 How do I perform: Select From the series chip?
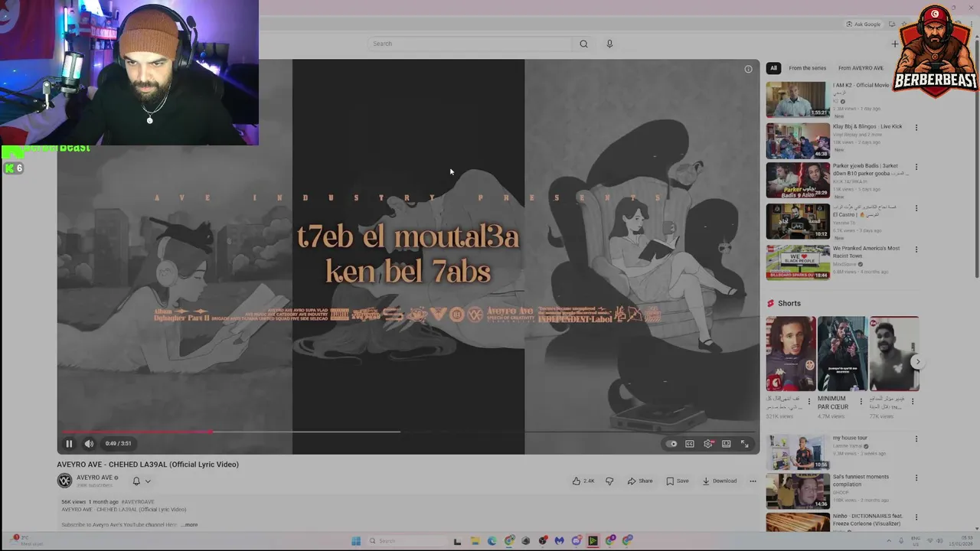(x=807, y=68)
